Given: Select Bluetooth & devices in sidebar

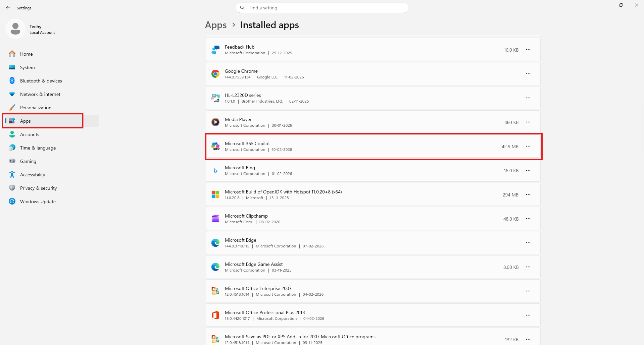Looking at the screenshot, I should [41, 81].
